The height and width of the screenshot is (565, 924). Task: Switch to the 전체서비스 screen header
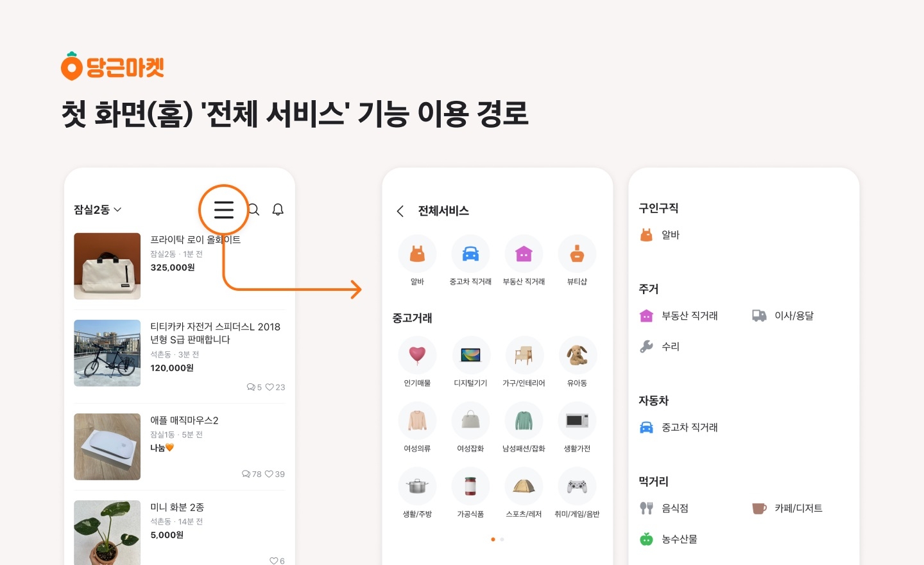443,211
